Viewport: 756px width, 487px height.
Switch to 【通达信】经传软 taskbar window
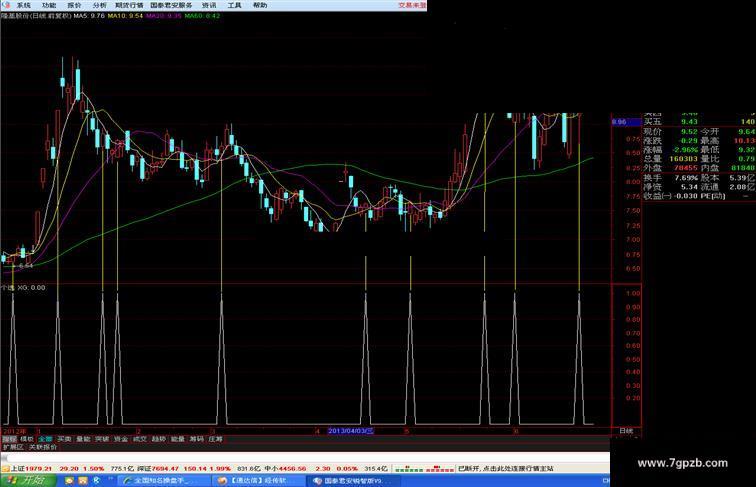[259, 481]
